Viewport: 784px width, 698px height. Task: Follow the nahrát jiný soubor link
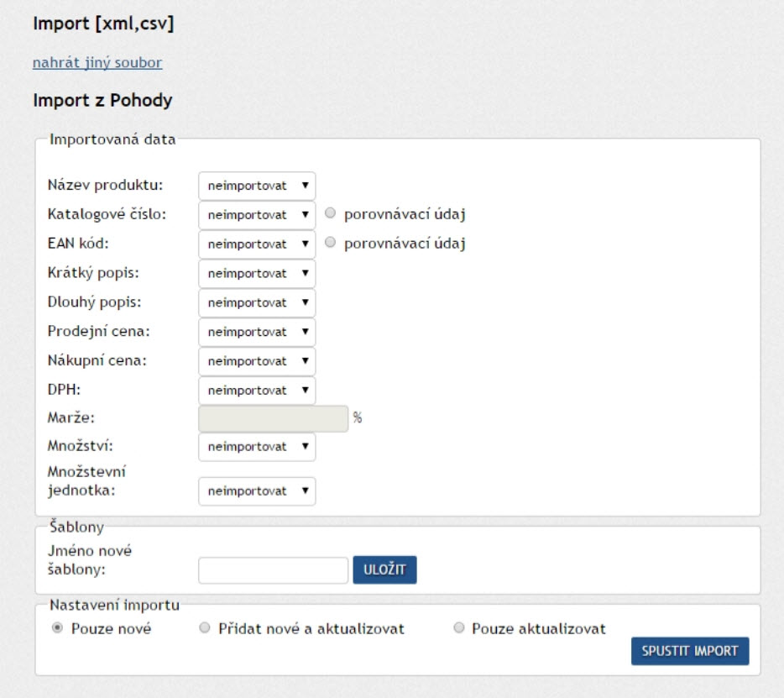click(97, 63)
